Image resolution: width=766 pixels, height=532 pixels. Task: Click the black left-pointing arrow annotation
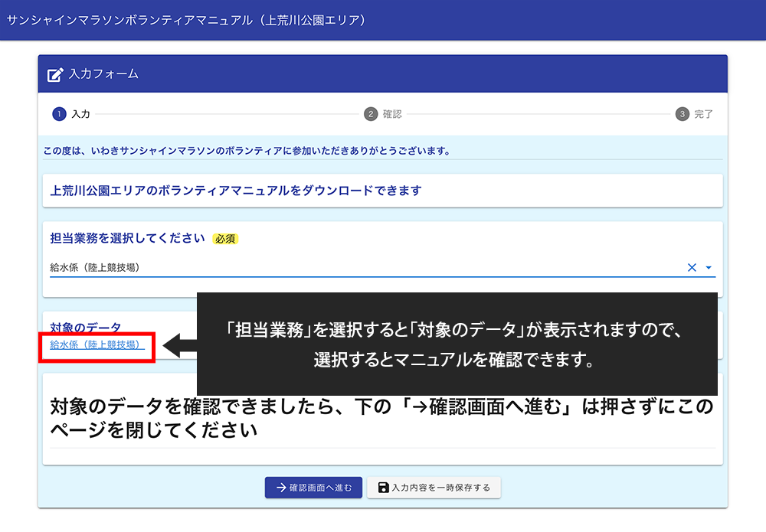pyautogui.click(x=178, y=344)
